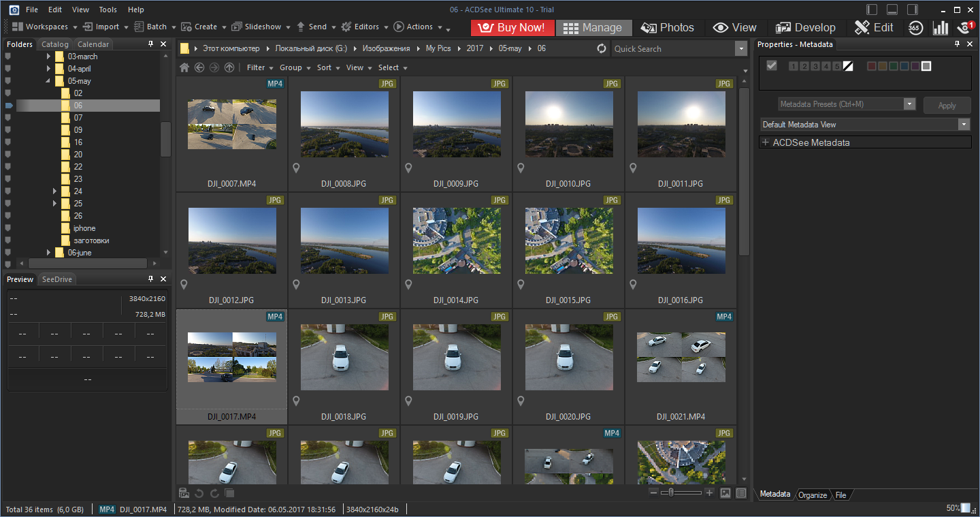Open the Dashboard bar chart icon

coord(941,27)
